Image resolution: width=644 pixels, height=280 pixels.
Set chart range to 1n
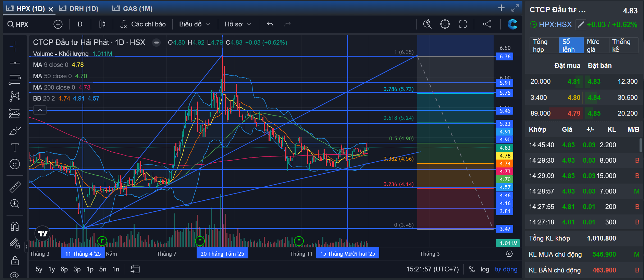tap(116, 269)
